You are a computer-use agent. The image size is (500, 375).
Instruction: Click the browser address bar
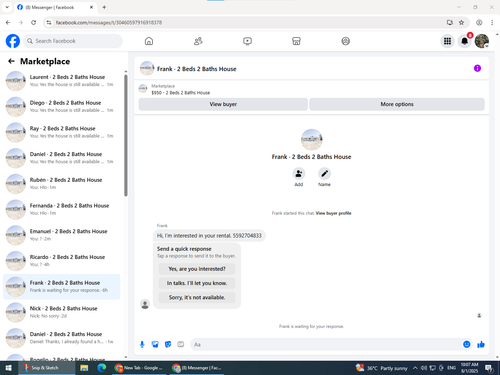coord(247,22)
